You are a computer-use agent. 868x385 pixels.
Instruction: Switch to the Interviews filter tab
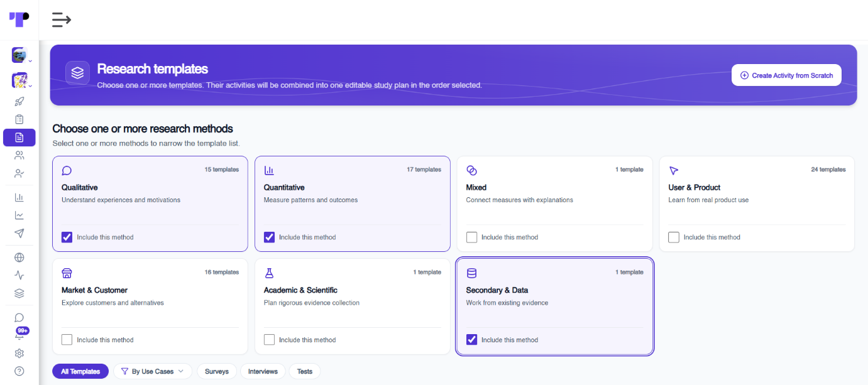pos(263,372)
